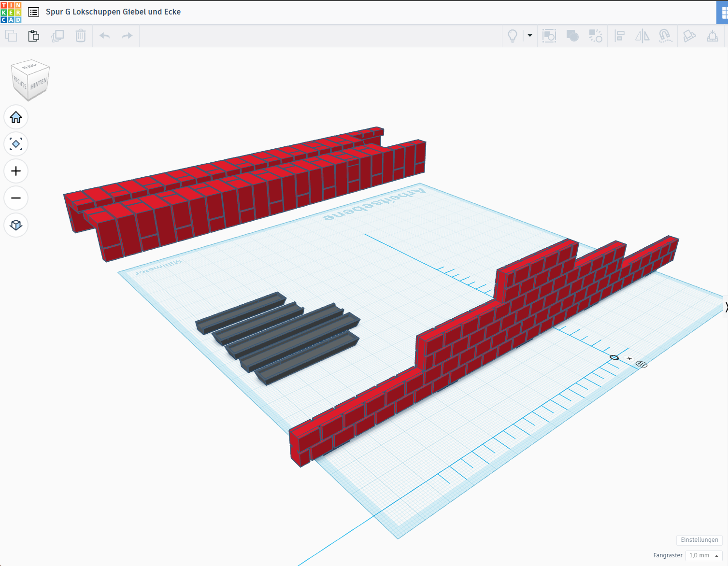Click the Undo arrow
The height and width of the screenshot is (566, 728).
click(105, 36)
